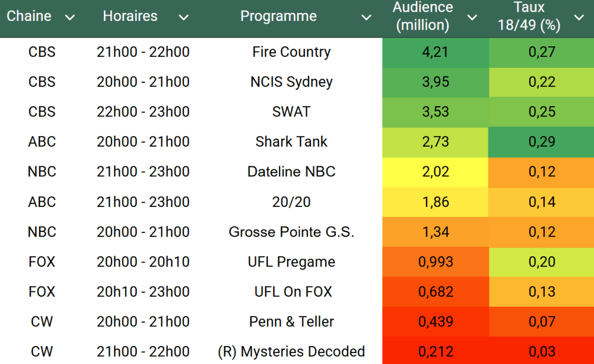The image size is (594, 364).
Task: Open the Taux 18/49 (%) dropdown chevron
Action: pos(578,17)
